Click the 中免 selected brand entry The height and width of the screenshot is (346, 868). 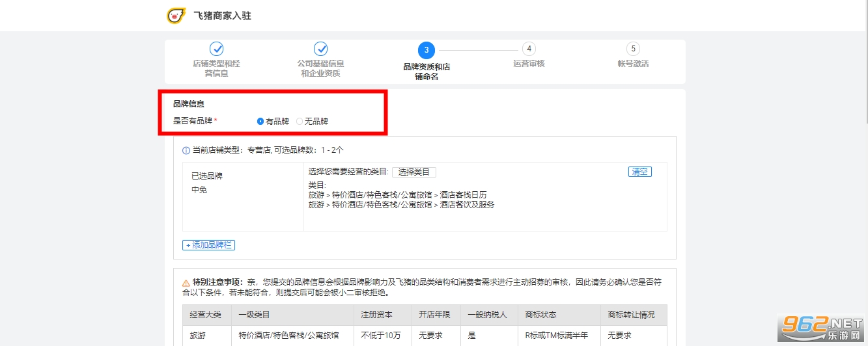coord(199,191)
